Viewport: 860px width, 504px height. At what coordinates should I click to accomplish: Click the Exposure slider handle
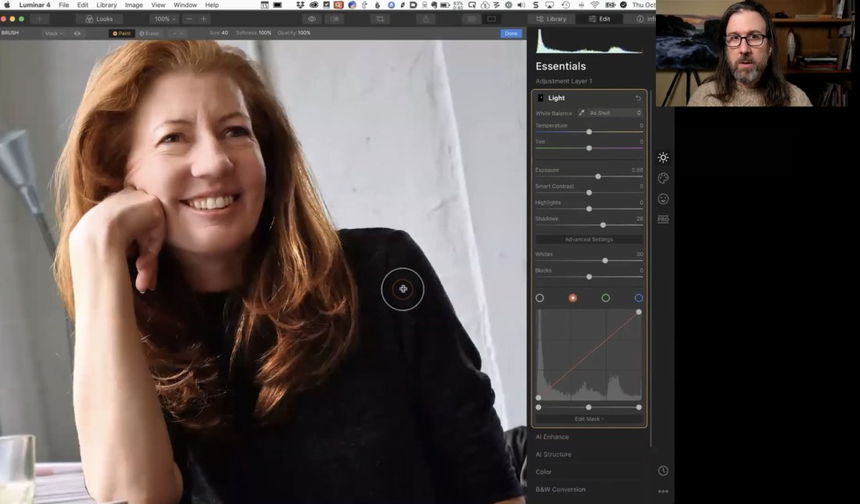[x=598, y=177]
